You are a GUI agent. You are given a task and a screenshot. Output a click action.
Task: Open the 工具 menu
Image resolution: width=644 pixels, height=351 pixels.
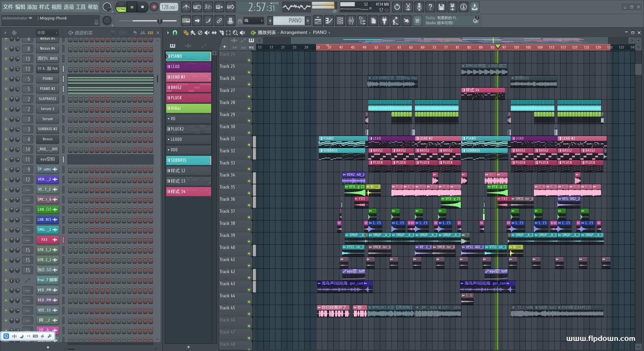tap(81, 7)
